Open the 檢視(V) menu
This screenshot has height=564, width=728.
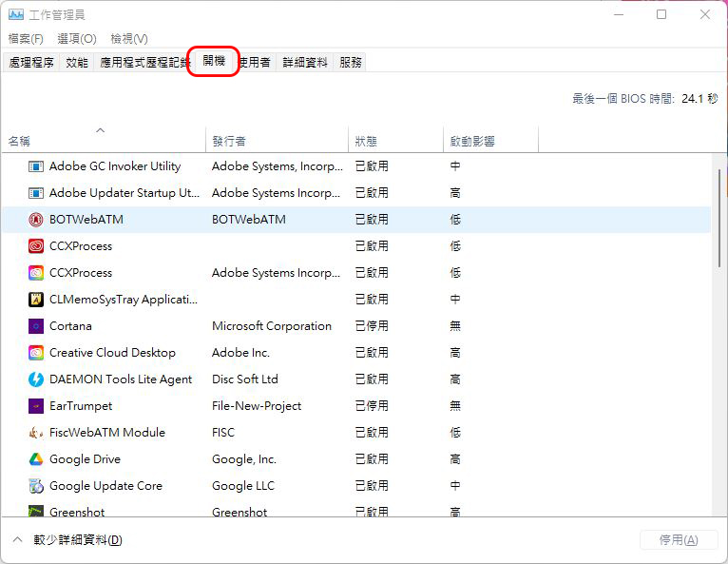(129, 39)
